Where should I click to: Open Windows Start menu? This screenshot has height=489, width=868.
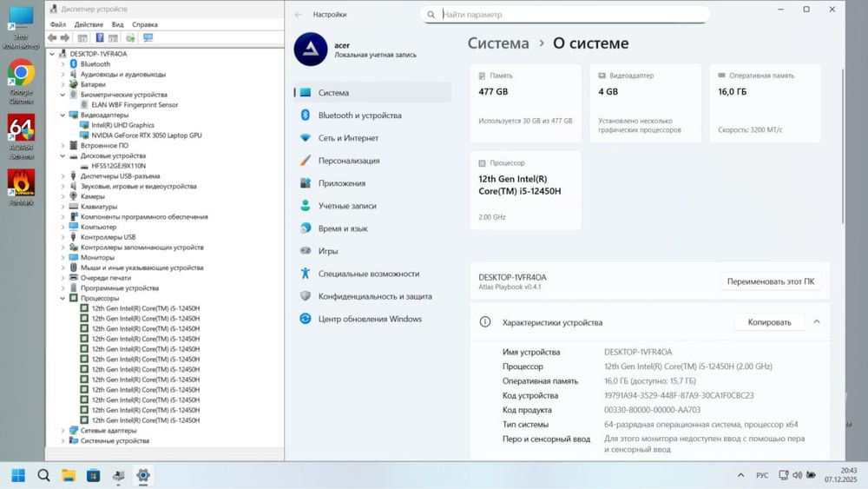(x=18, y=475)
